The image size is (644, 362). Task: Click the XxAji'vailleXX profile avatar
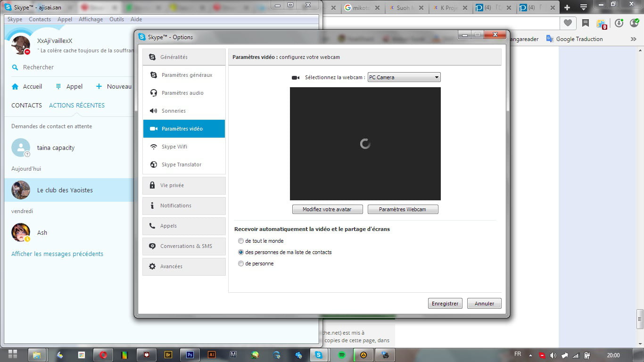click(x=21, y=45)
